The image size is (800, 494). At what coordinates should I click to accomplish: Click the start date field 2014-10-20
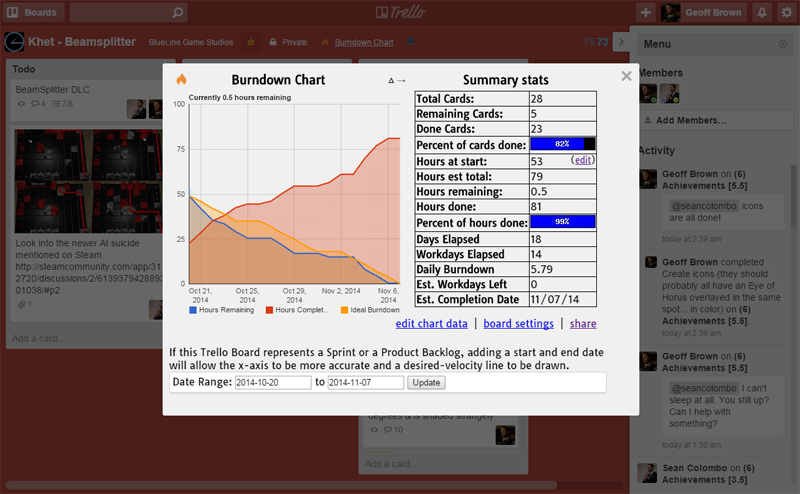[273, 383]
